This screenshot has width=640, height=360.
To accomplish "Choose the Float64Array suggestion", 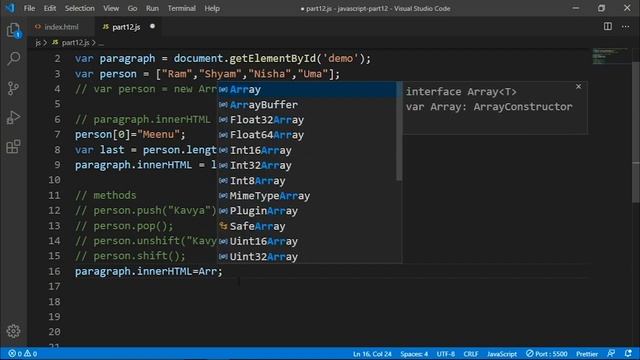I will pos(307,135).
